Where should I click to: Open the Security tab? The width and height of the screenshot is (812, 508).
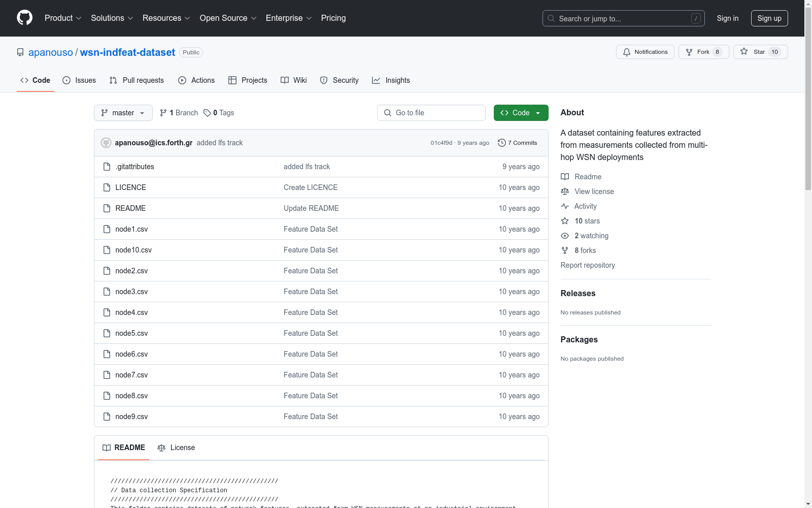click(x=339, y=80)
